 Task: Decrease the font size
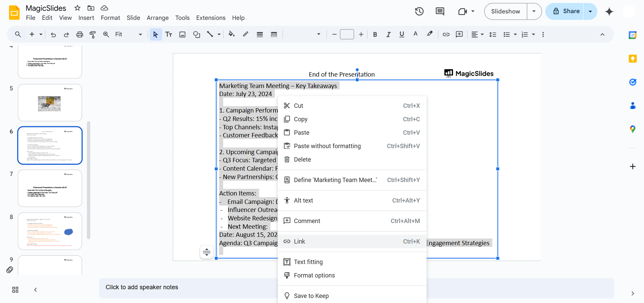[334, 34]
